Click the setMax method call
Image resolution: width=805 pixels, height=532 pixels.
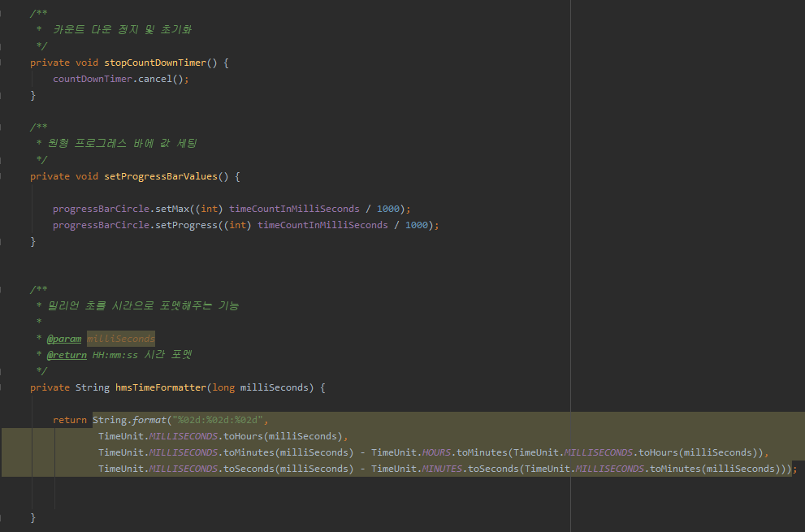coord(172,209)
